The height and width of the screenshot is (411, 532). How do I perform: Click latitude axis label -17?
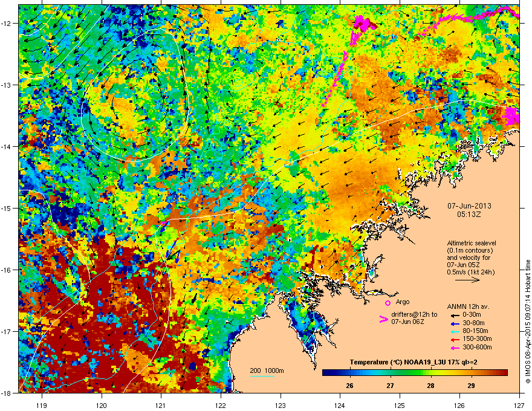coord(7,332)
